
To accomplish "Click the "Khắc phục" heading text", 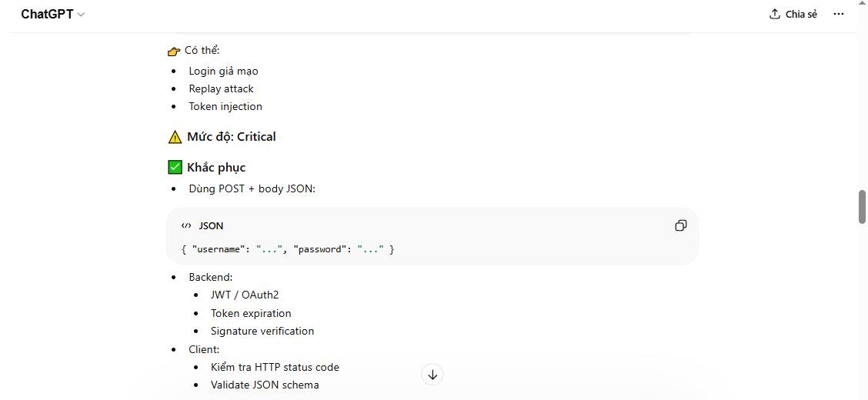I will click(x=216, y=168).
